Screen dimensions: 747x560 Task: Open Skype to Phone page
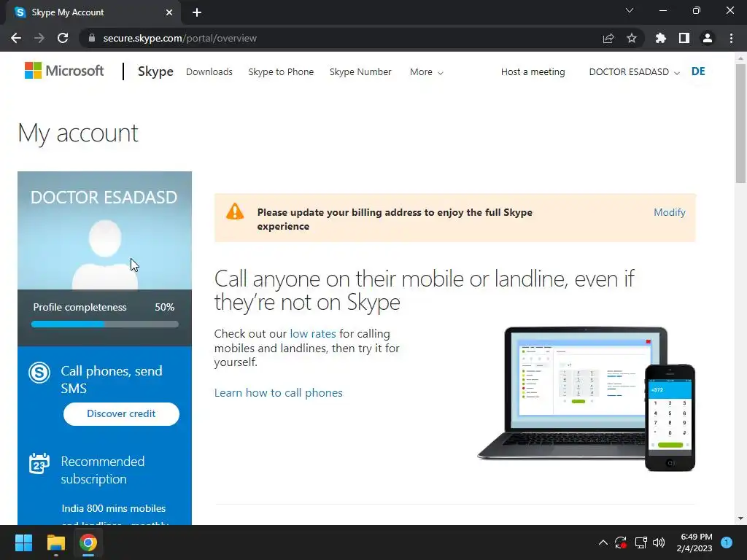click(x=281, y=72)
